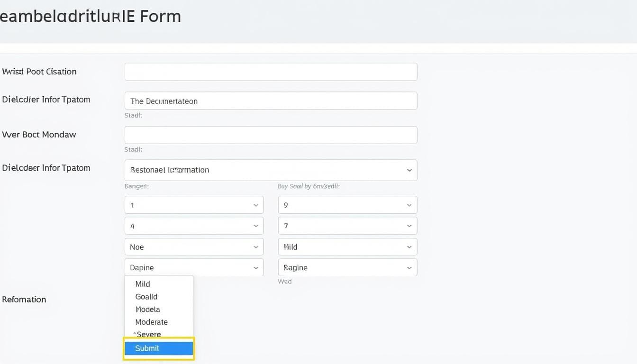Focus the Wer Boct Mondaw input box
637x364 pixels.
(271, 135)
